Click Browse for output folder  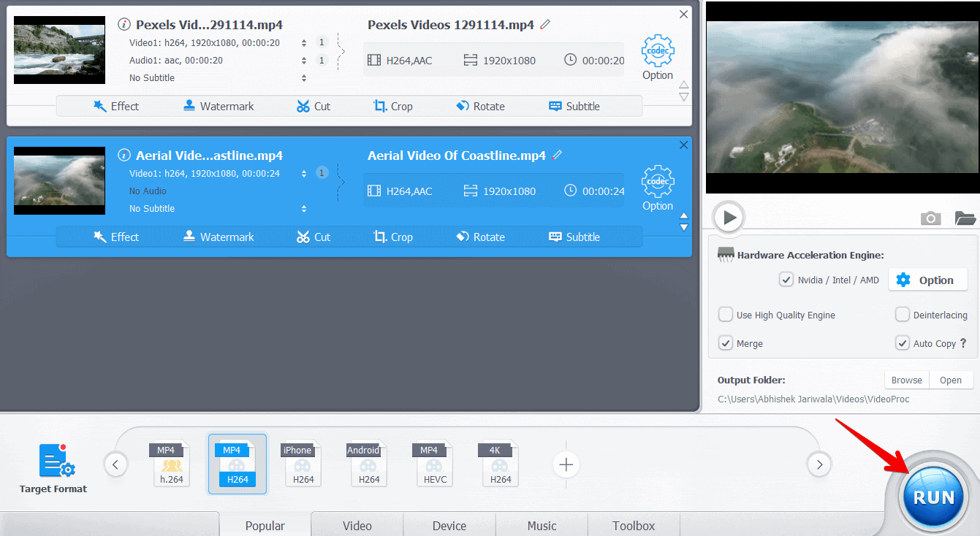906,380
